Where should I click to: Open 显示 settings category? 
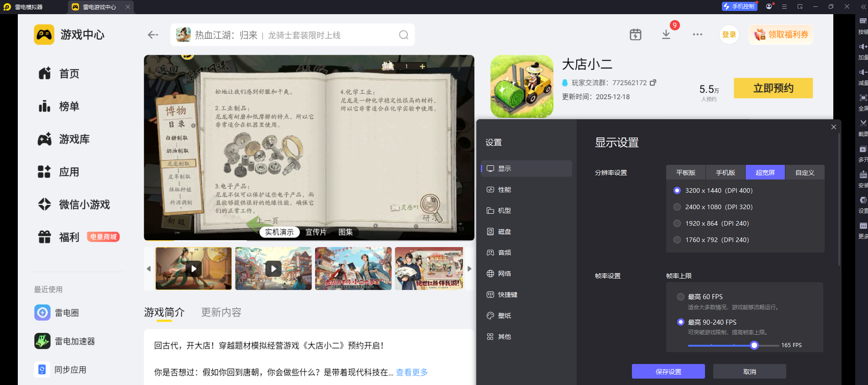coord(526,169)
